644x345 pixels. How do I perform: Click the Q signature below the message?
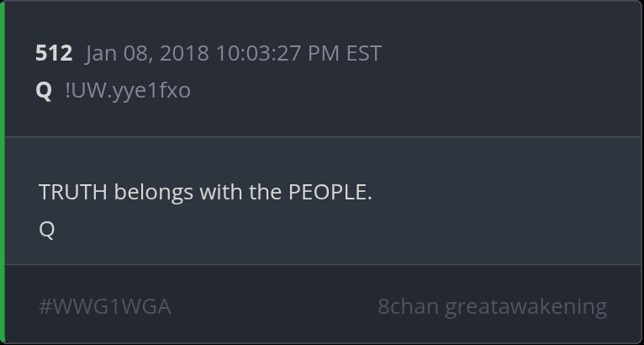pyautogui.click(x=47, y=229)
